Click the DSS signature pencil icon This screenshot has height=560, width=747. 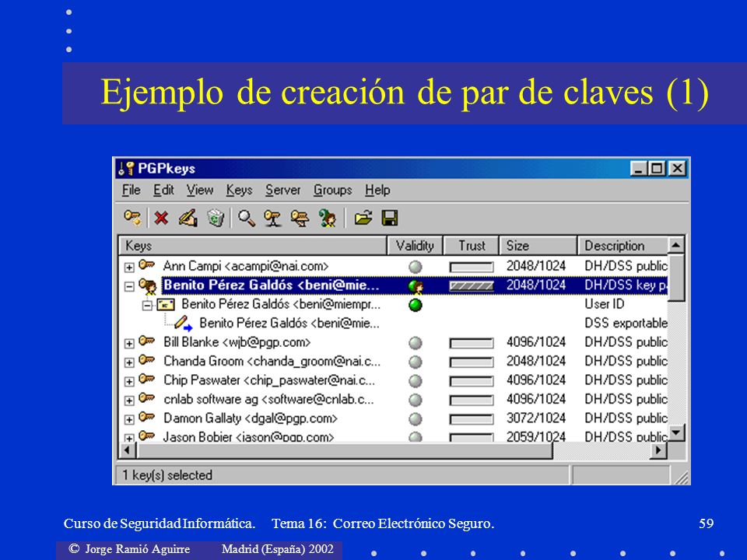click(183, 324)
